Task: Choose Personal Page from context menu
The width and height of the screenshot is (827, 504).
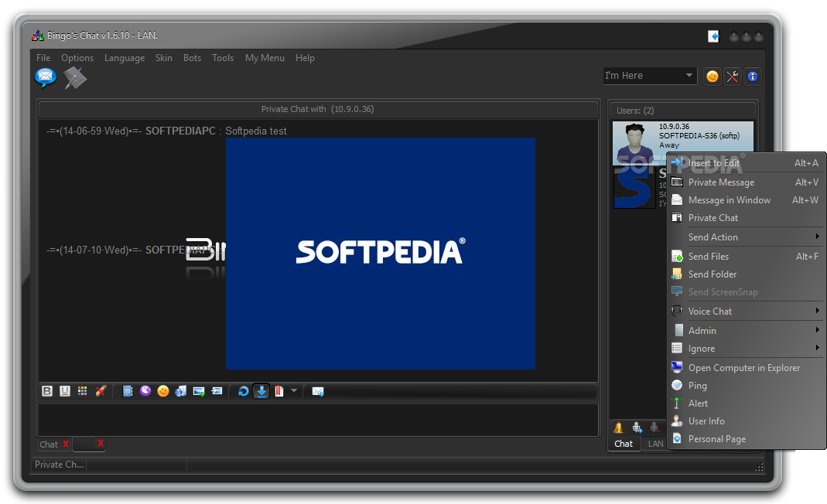Action: [746, 439]
